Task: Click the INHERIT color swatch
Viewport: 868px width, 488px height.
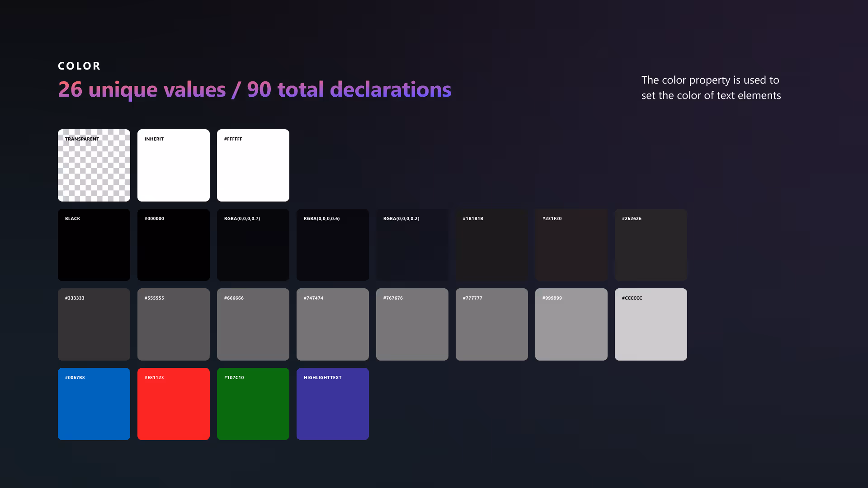Action: coord(173,165)
